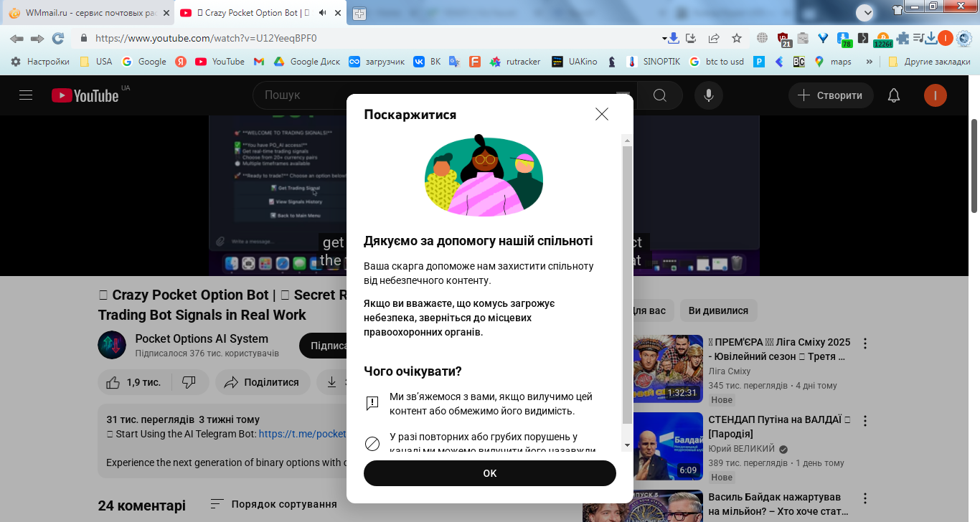Open options for Василь Байдак video
The image size is (980, 522).
(x=865, y=498)
